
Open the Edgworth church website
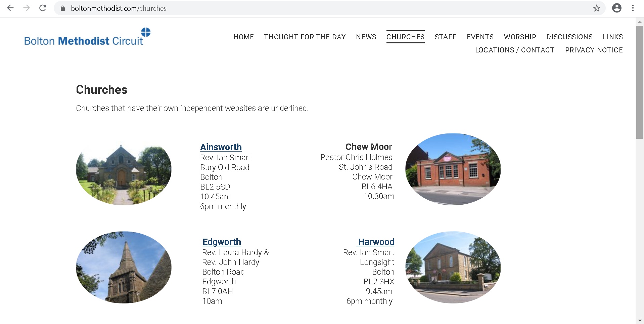click(222, 242)
